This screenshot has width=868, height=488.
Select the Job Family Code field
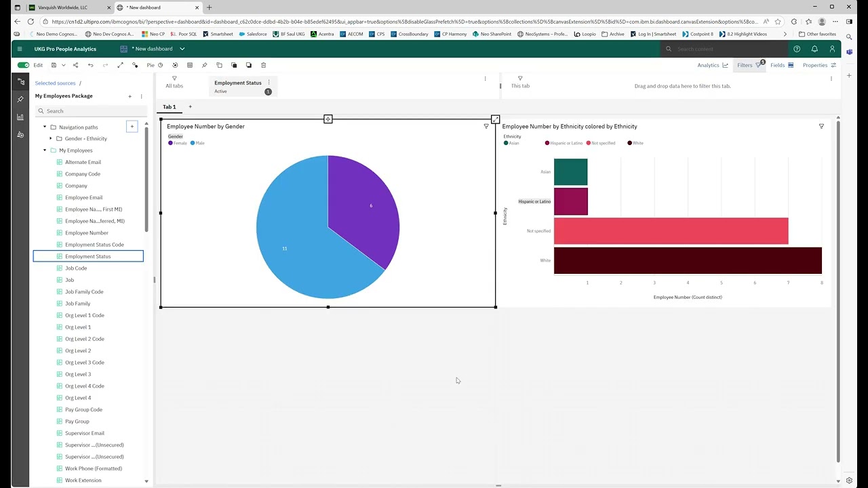(x=84, y=291)
